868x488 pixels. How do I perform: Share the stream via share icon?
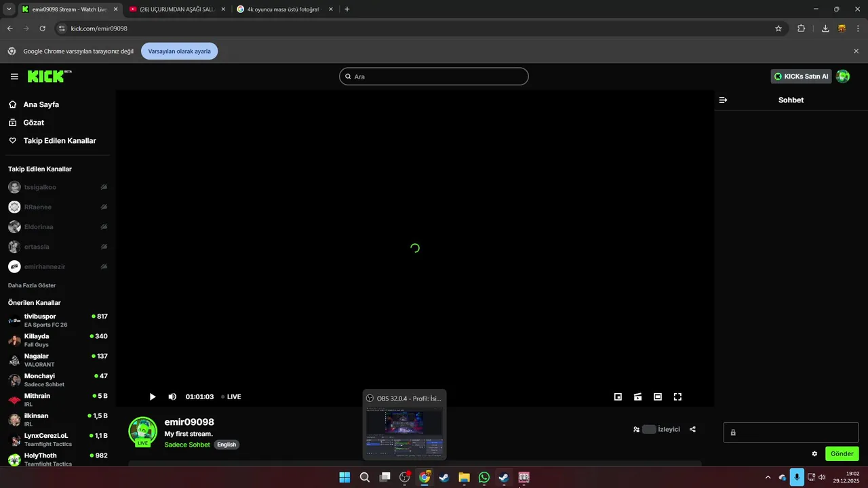[x=692, y=429]
